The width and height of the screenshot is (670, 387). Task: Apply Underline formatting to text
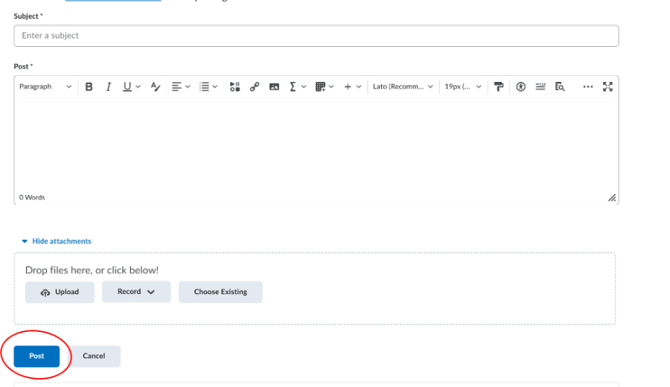tap(127, 87)
